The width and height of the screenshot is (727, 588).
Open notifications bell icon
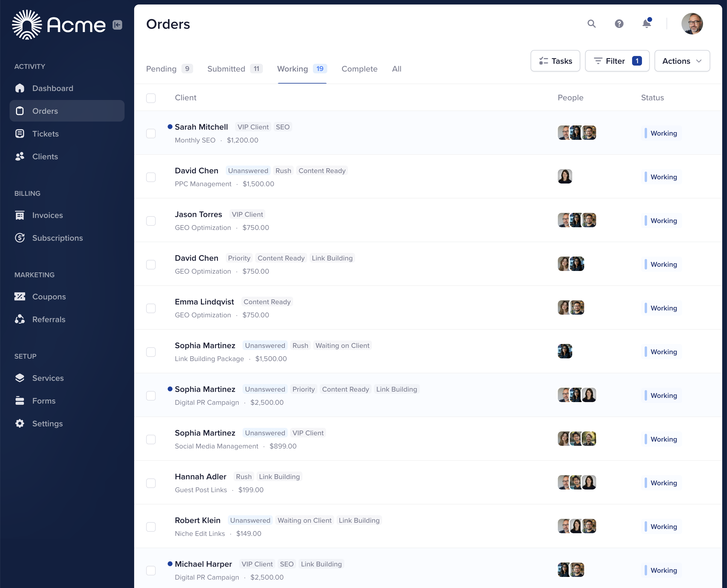pos(647,23)
